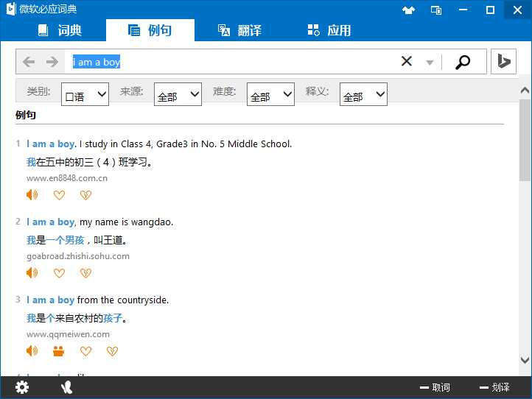
Task: Click highlighted 'I am a boy' in sentence 3
Action: coord(50,300)
